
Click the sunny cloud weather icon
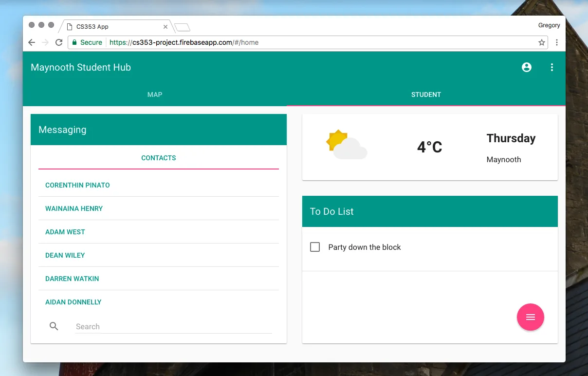click(x=346, y=145)
